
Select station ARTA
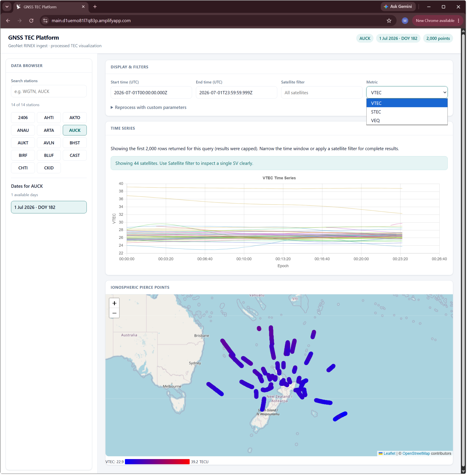(49, 131)
